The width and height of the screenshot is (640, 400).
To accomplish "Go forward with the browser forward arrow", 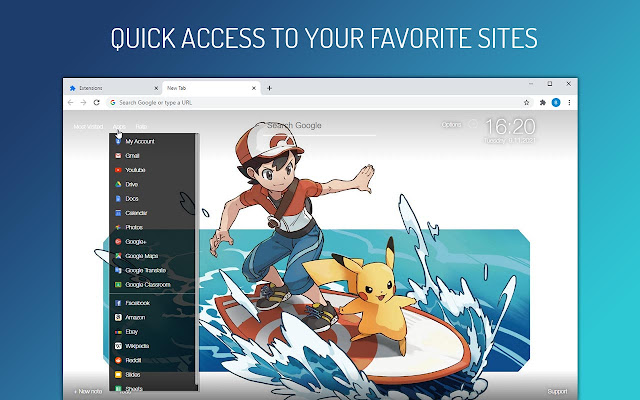I will click(83, 102).
